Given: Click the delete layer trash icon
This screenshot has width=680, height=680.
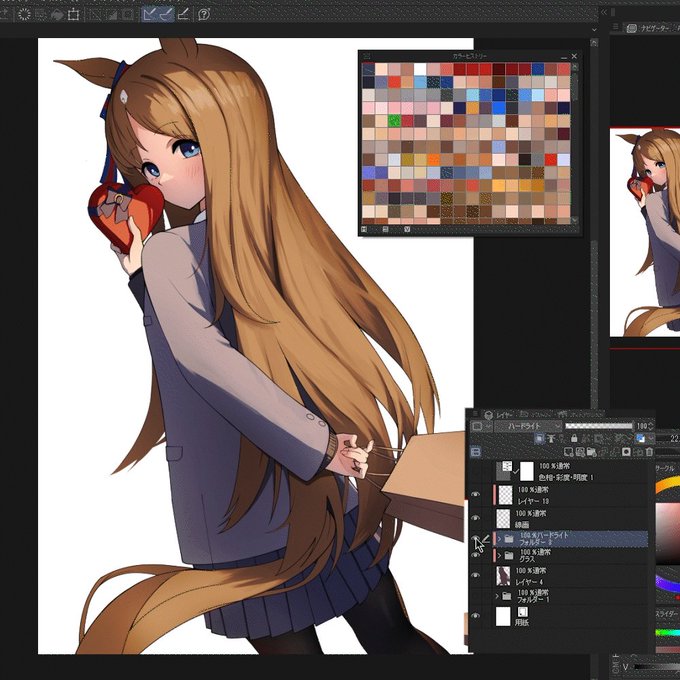Looking at the screenshot, I should (x=649, y=452).
